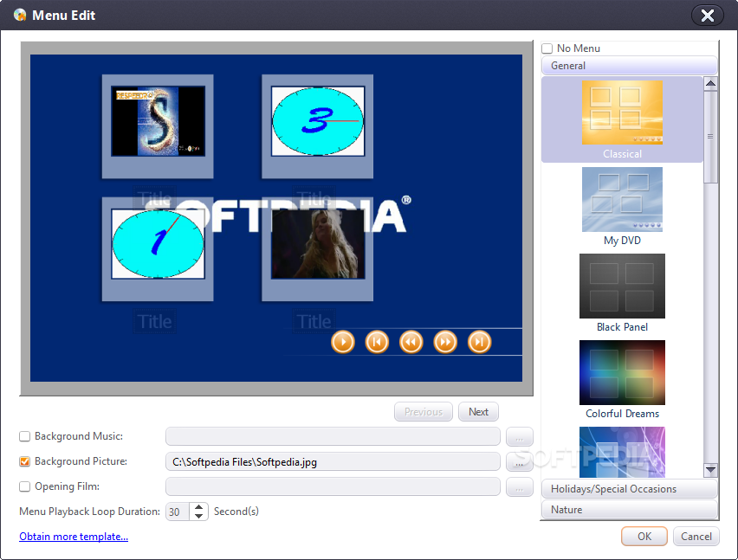Enable the Opening Film checkbox
Image resolution: width=738 pixels, height=560 pixels.
(24, 486)
